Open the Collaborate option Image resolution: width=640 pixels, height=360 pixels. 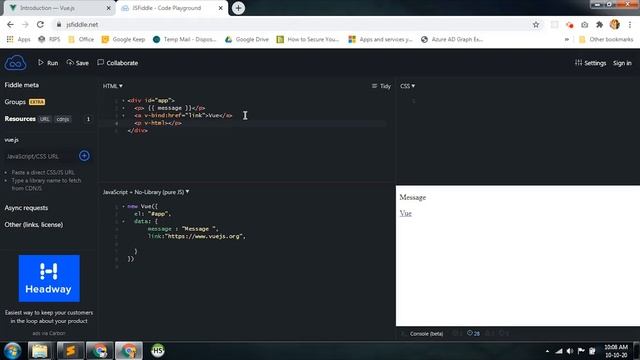pyautogui.click(x=118, y=63)
